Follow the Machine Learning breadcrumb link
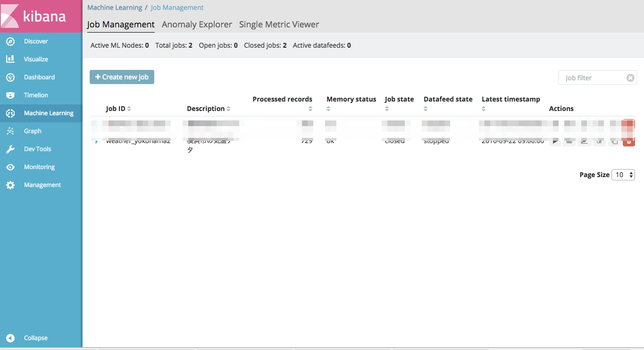The width and height of the screenshot is (644, 350). coord(115,8)
